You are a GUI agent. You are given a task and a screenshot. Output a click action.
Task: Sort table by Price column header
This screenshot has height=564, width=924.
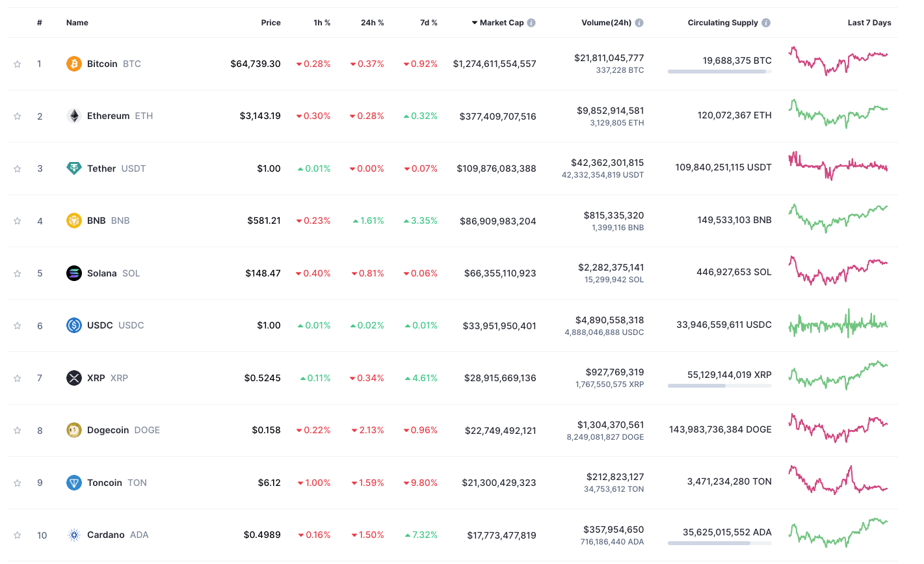click(x=271, y=23)
